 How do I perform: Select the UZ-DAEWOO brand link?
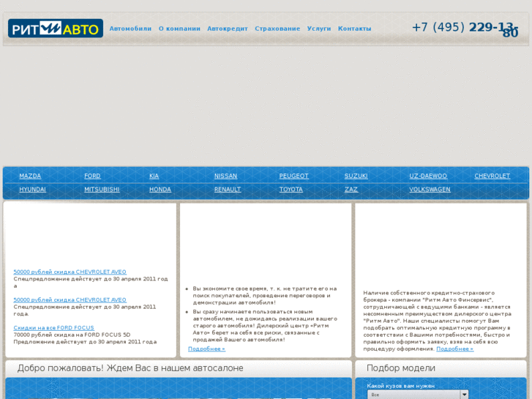click(x=428, y=176)
